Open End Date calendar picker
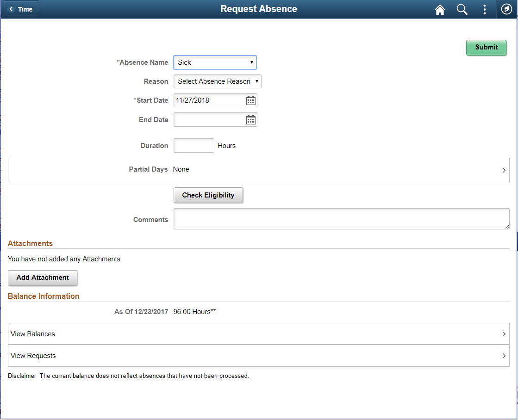Viewport: 518px width, 420px height. (251, 120)
